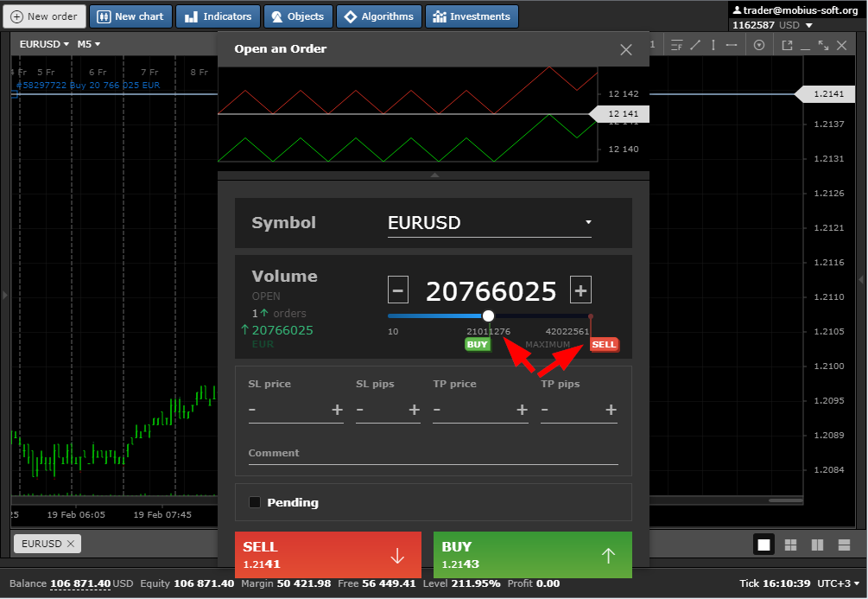The width and height of the screenshot is (868, 599).
Task: Open the trader@mobius-soft.org user profile
Action: click(795, 10)
